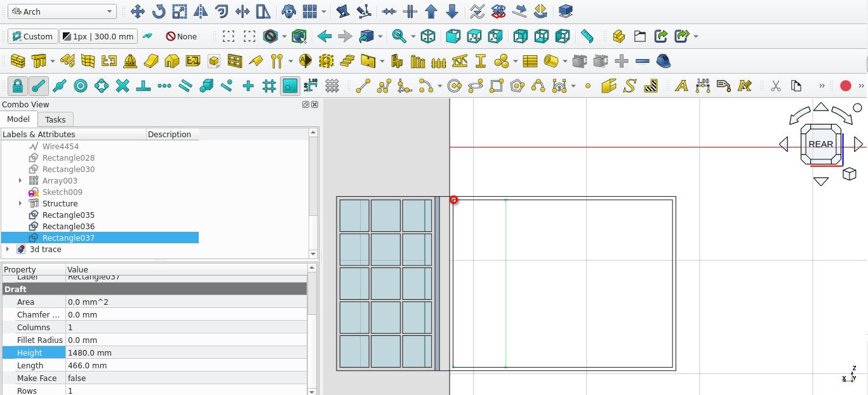Switch to the Tasks tab
This screenshot has width=868, height=395.
(55, 119)
